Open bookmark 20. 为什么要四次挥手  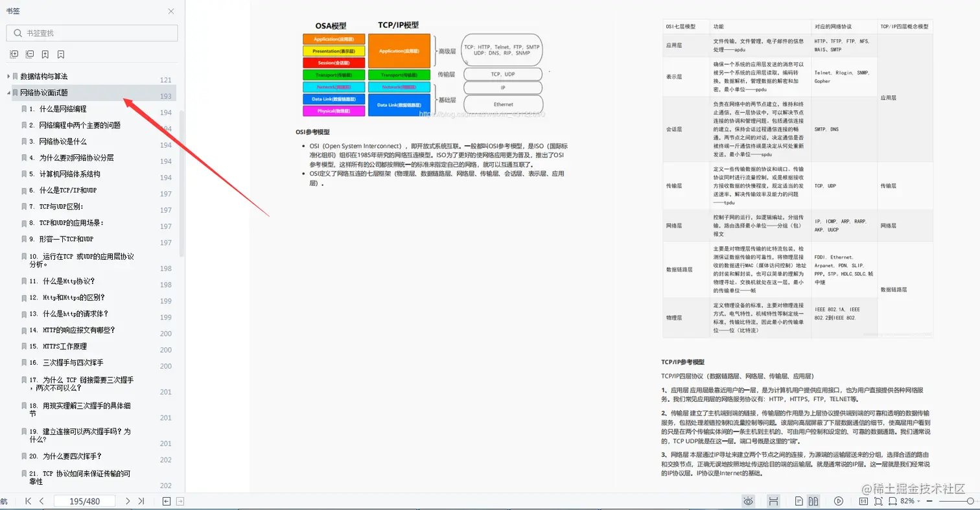[65, 456]
